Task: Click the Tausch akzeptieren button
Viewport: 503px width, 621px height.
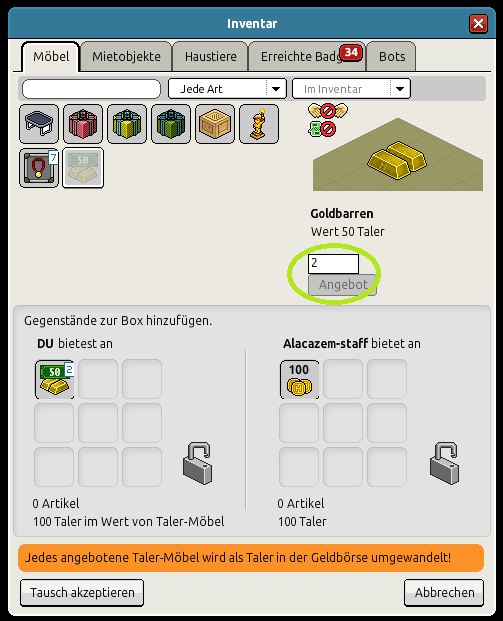Action: [82, 592]
